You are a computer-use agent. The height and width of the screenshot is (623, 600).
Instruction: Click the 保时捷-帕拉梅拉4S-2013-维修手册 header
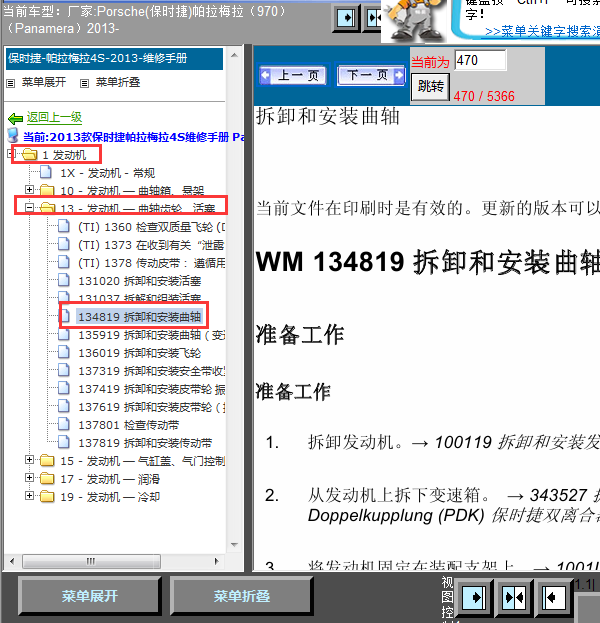coord(114,58)
